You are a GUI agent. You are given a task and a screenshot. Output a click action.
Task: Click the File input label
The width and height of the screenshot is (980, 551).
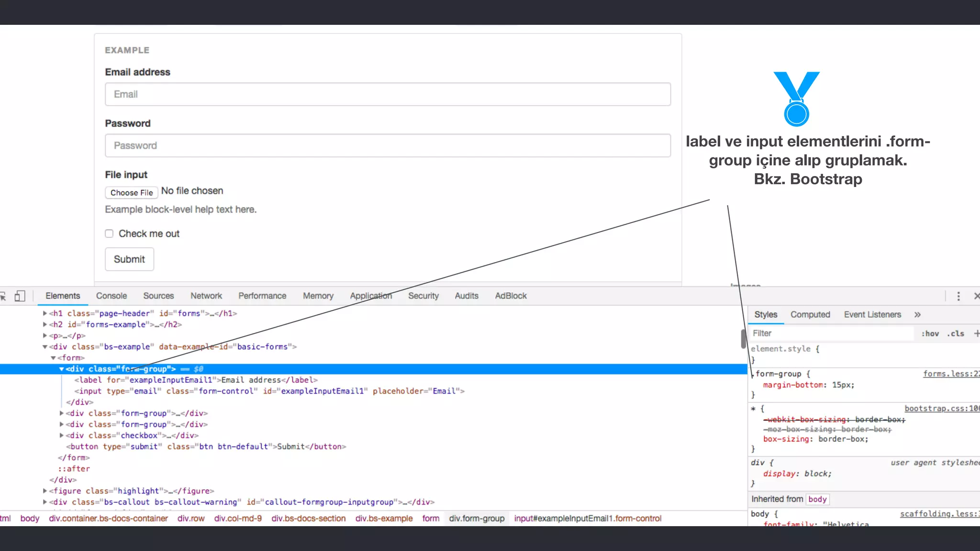[126, 175]
